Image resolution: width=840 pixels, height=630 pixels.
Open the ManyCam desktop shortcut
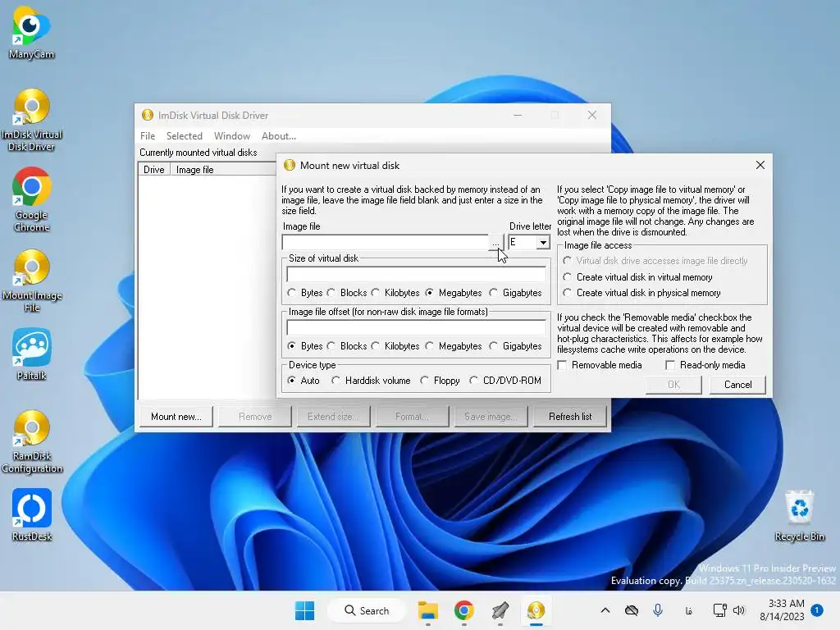pyautogui.click(x=31, y=32)
